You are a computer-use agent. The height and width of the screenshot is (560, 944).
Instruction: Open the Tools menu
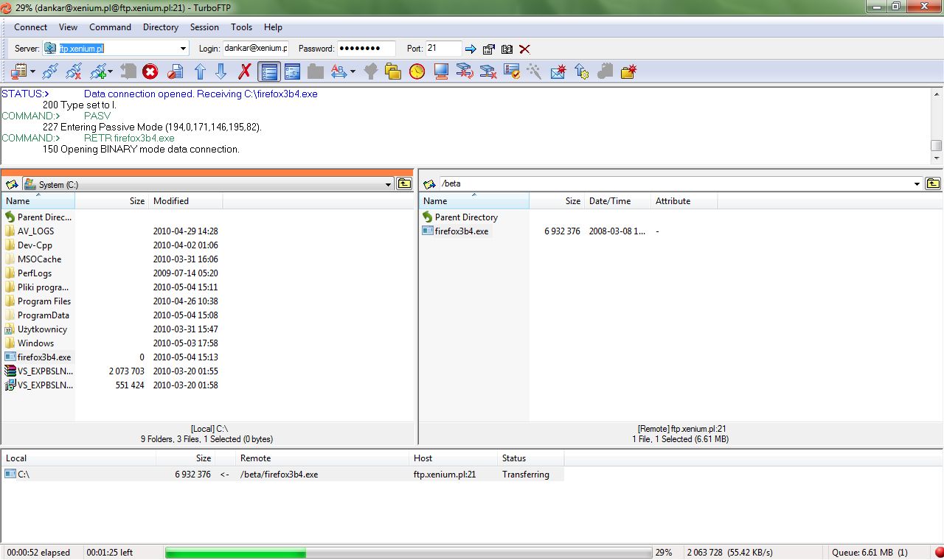[x=241, y=27]
